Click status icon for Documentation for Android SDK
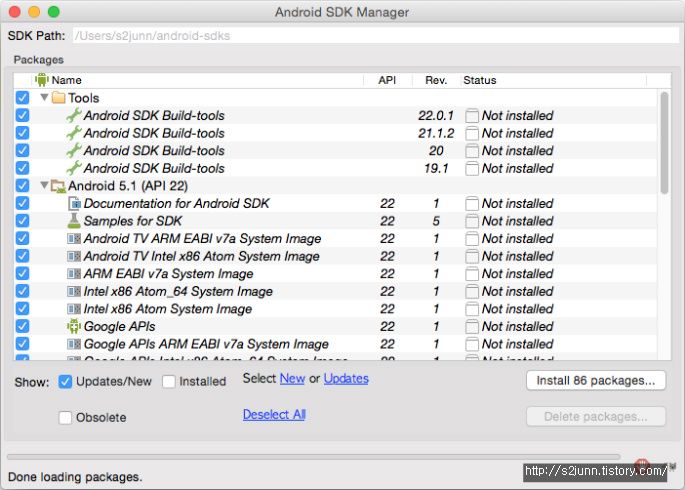 [x=472, y=204]
